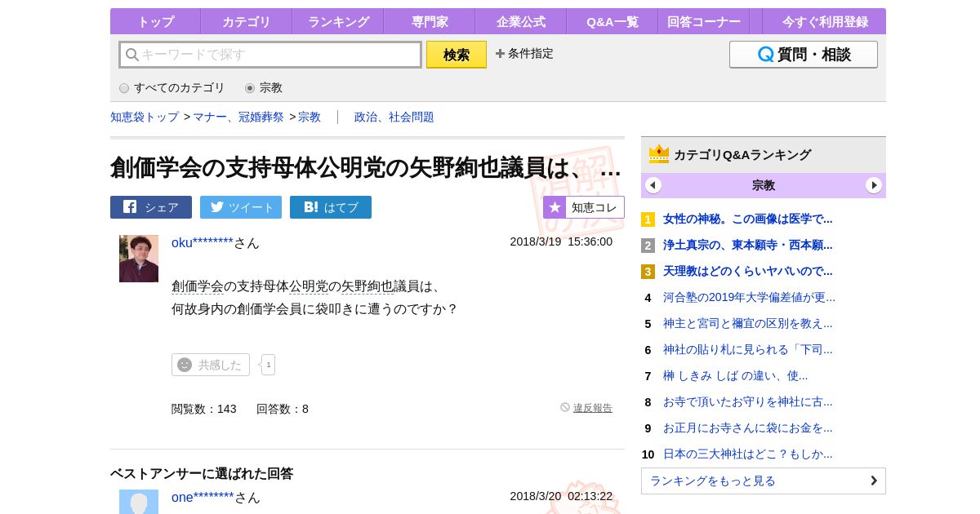This screenshot has height=514, width=980.
Task: Focus the keyword search field
Action: click(x=270, y=55)
